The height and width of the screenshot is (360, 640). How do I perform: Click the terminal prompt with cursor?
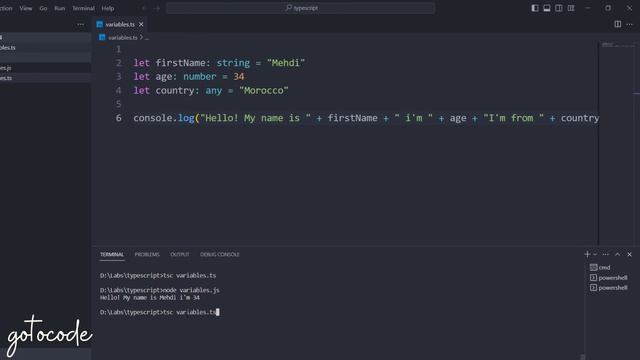pos(160,312)
